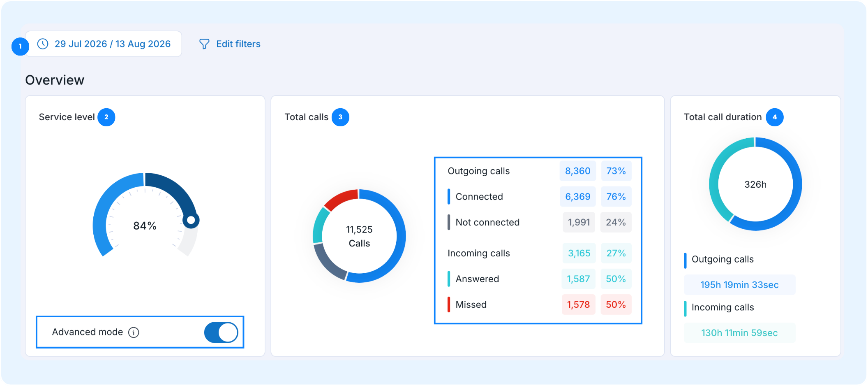Click the Connected 6,369 count
The width and height of the screenshot is (868, 386).
577,197
